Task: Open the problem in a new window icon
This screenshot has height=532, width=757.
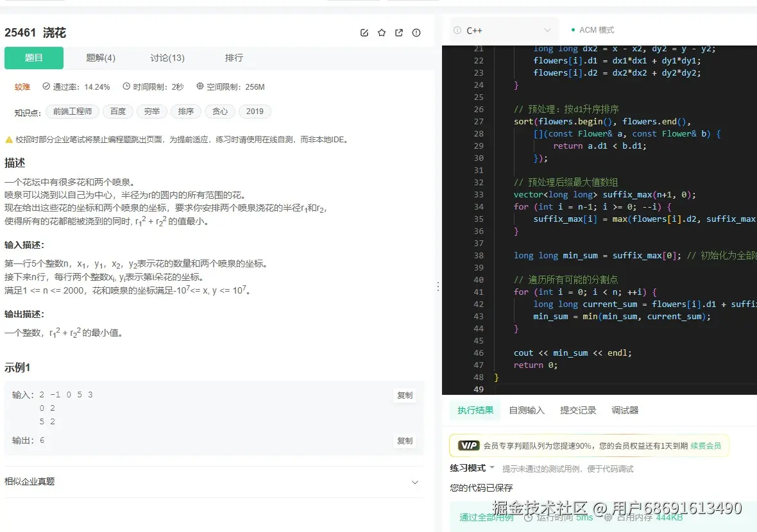Action: point(399,32)
